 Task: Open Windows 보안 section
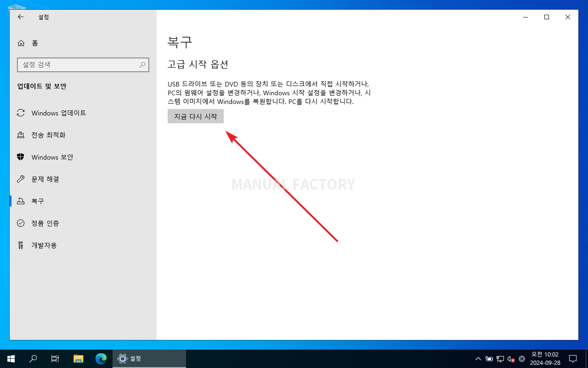tap(83, 157)
